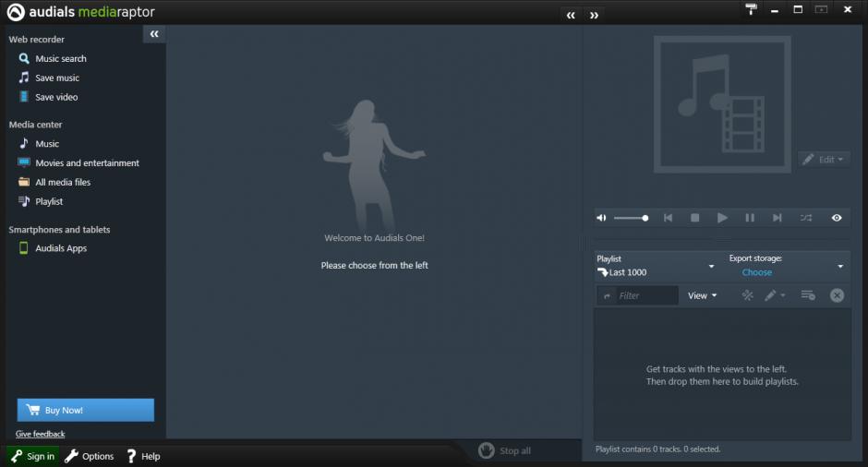Click Stop all button

pos(504,451)
